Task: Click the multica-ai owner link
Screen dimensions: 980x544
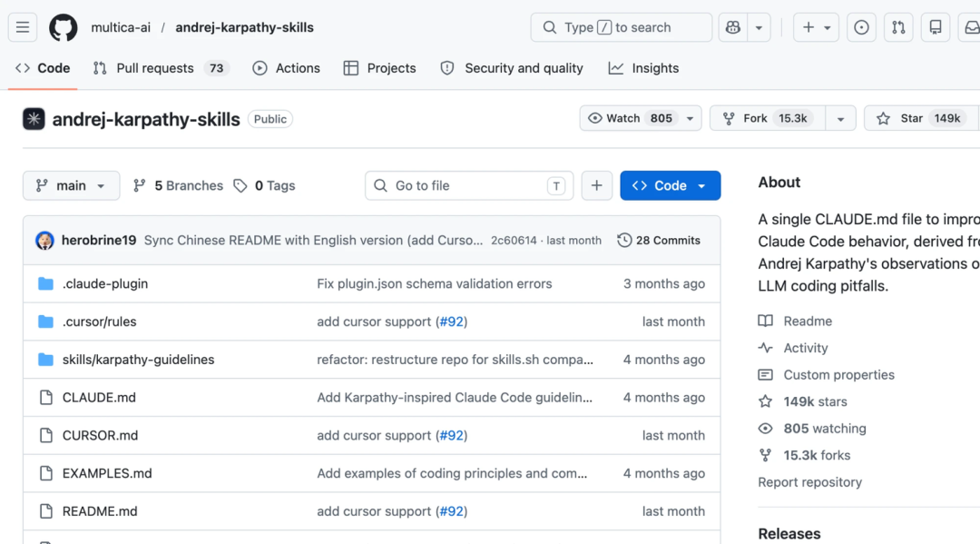Action: pos(121,27)
